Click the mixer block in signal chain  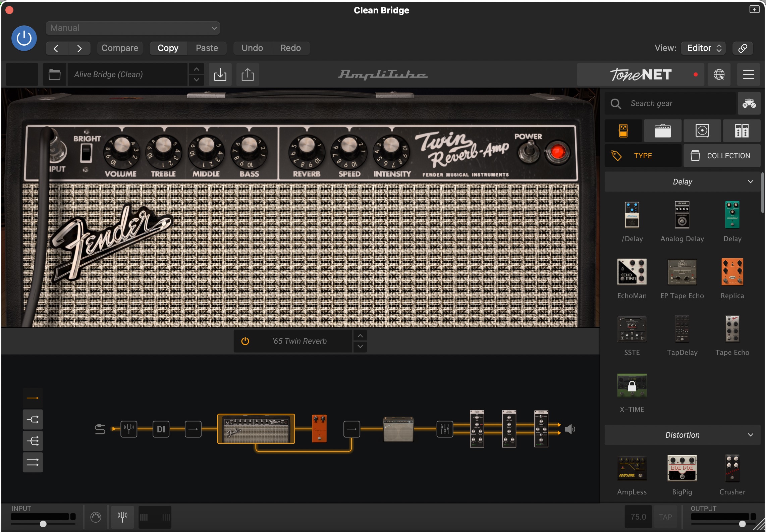[x=445, y=429]
